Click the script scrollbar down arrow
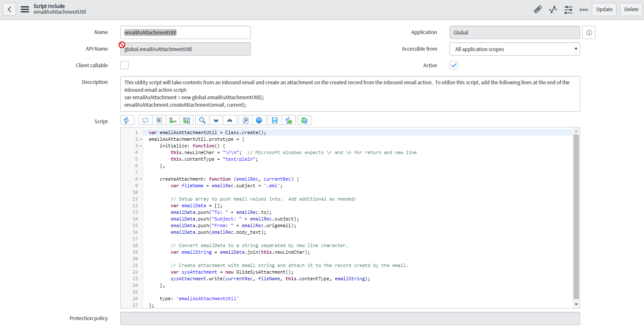The width and height of the screenshot is (644, 328). pyautogui.click(x=576, y=305)
